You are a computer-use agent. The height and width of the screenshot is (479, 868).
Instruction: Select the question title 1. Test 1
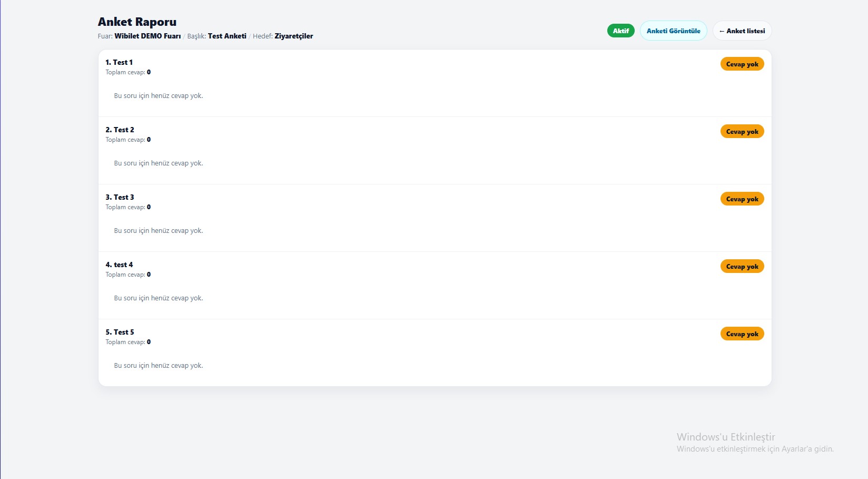pos(119,62)
